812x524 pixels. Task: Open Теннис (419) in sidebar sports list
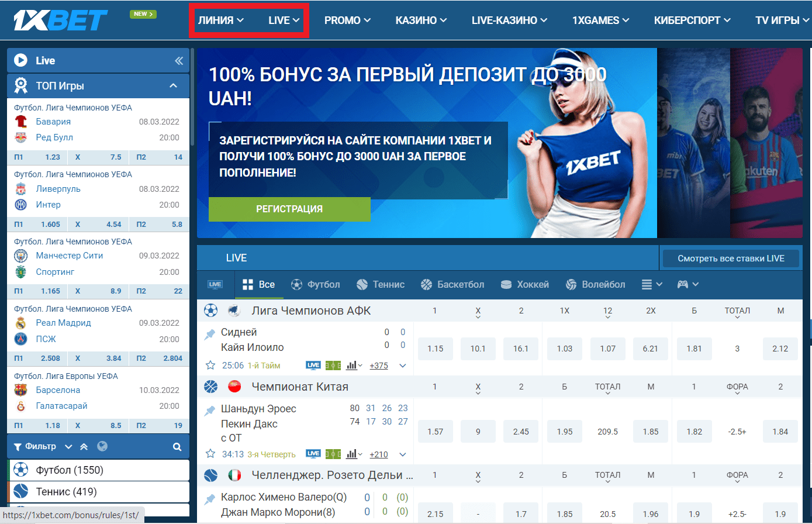(x=99, y=492)
